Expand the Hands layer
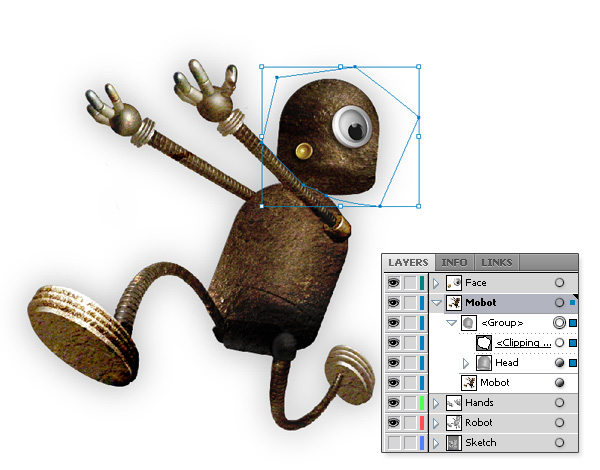Viewport: 600px width, 470px height. point(436,403)
